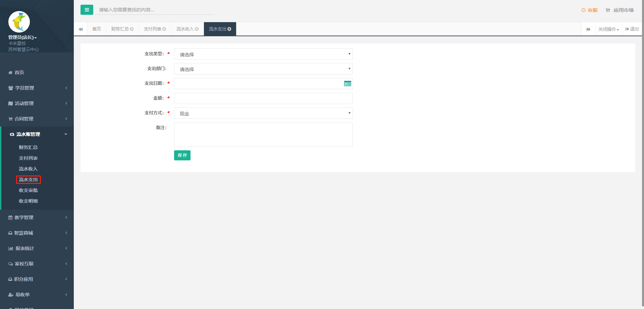Screen dimensions: 644x309
Task: Click the 客服 clock icon in header
Action: (x=584, y=10)
